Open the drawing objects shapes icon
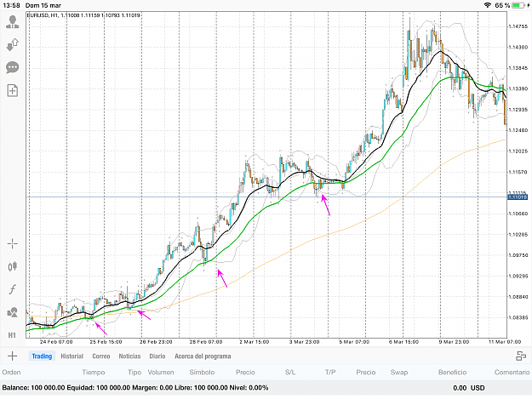Screen dimensions: 532x399 pyautogui.click(x=12, y=312)
